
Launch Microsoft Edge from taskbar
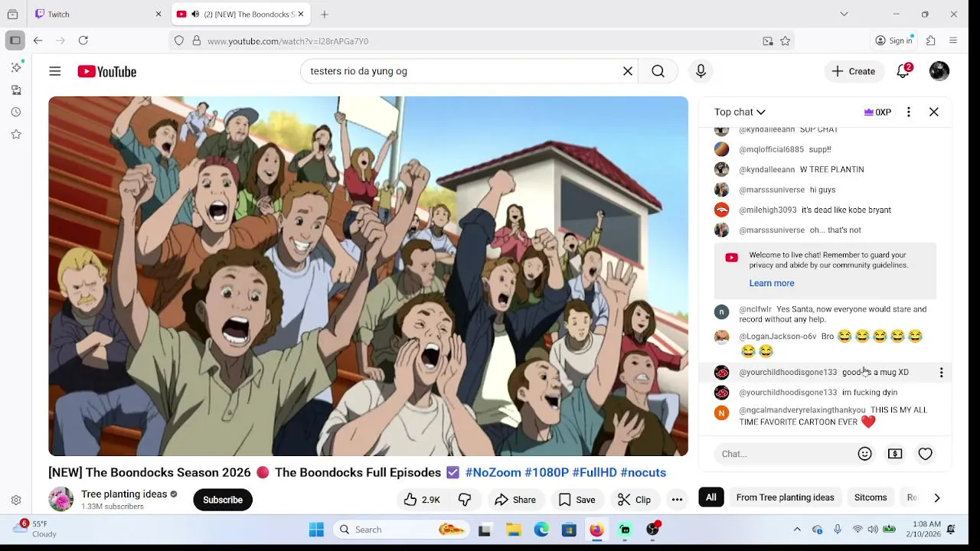point(541,530)
